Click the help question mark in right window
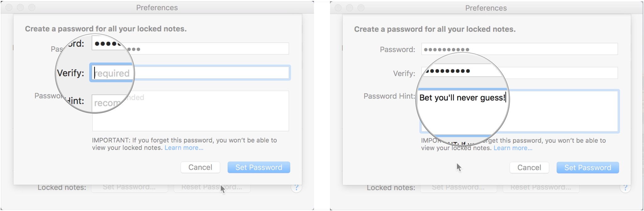Viewport: 644px width, 211px height. [625, 188]
